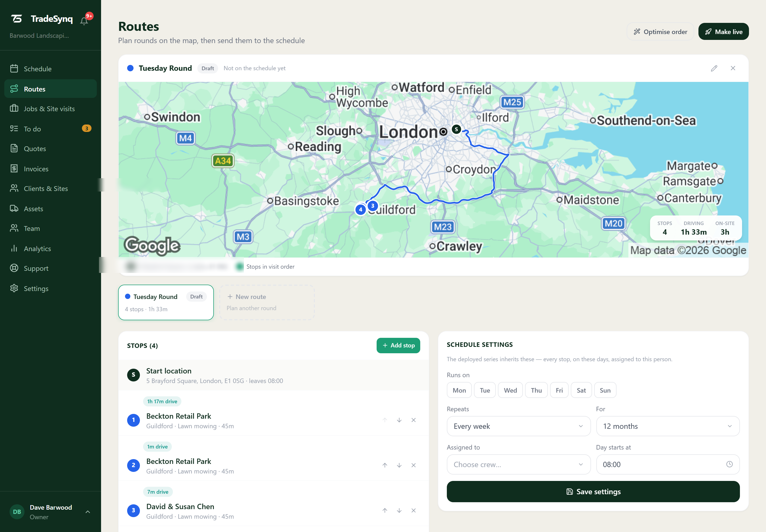Remove Beckton Retail Park stop 2
The height and width of the screenshot is (532, 766).
coord(413,465)
